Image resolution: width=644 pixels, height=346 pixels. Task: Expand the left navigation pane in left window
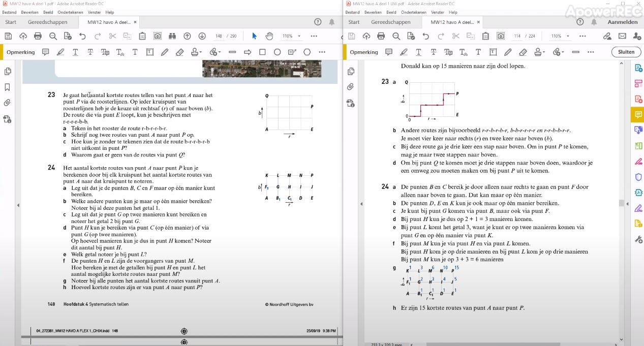point(18,205)
